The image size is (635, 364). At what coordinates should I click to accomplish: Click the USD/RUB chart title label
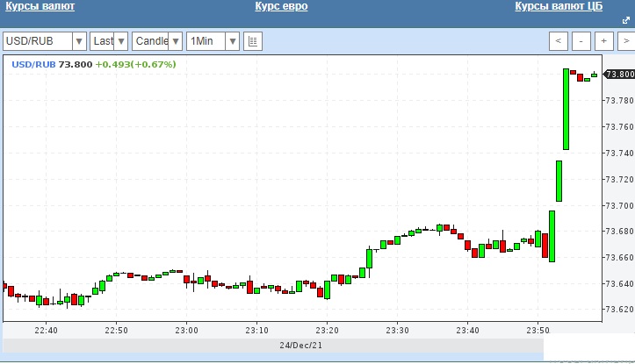tap(33, 64)
